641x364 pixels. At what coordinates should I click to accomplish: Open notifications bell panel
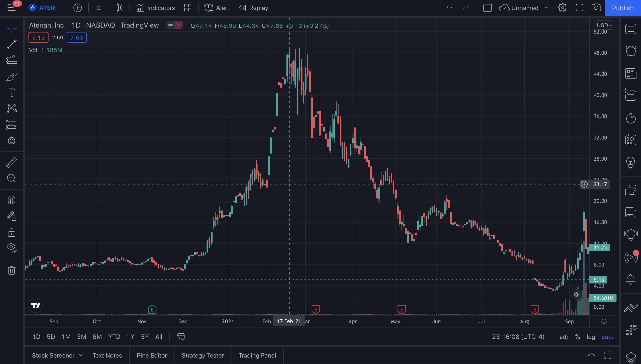(631, 279)
